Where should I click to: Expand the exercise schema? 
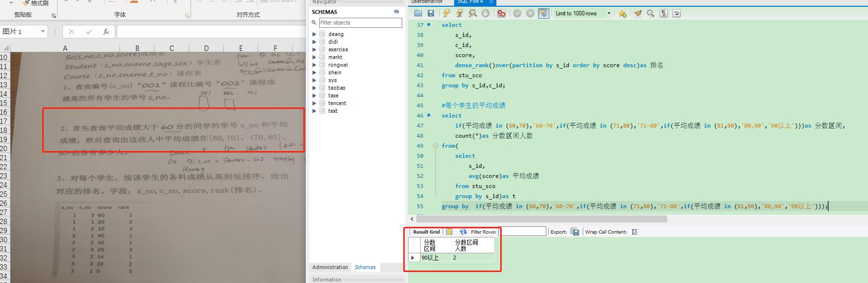coord(314,49)
